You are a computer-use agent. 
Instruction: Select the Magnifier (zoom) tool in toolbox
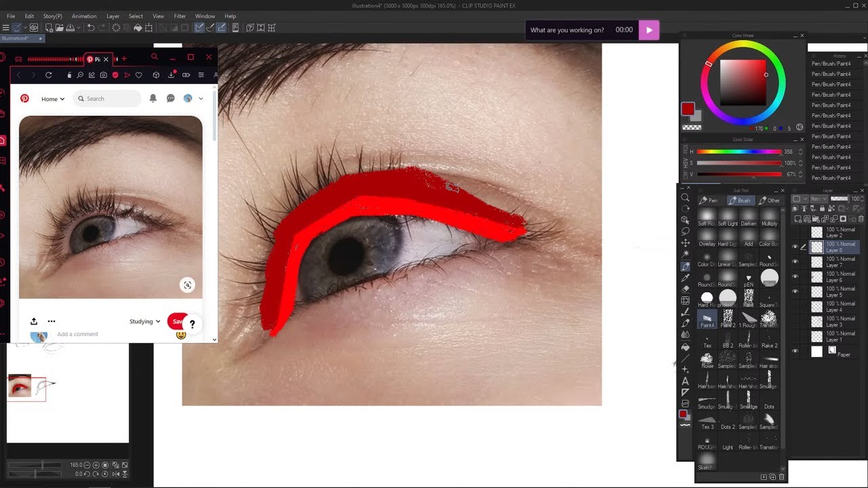pos(685,198)
